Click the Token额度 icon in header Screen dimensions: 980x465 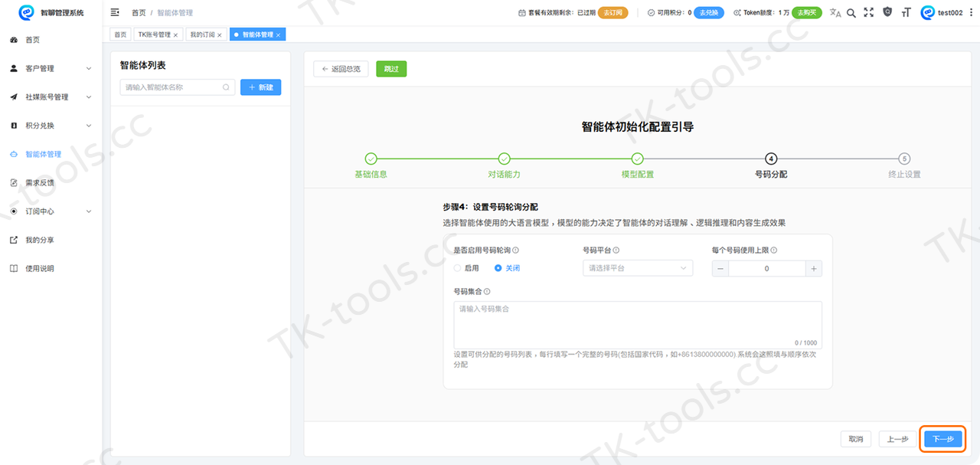point(737,13)
